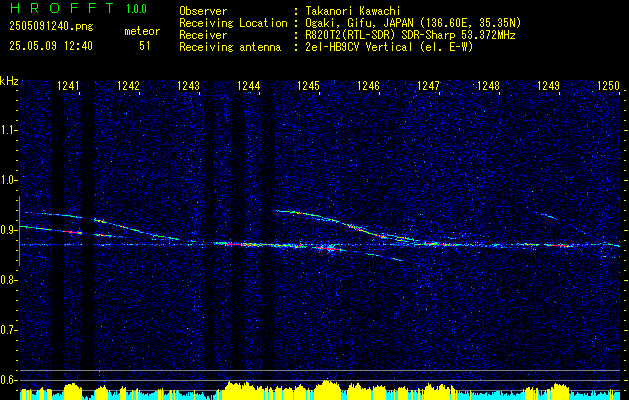Click the 0.8 kHz frequency label
Screen dimensions: 629x400
tap(9, 280)
